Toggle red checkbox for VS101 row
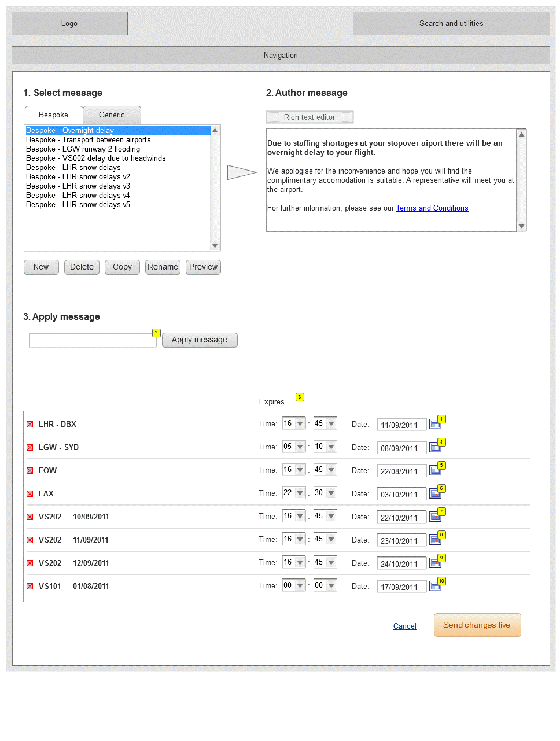Screen dimensions: 560x741 click(30, 587)
